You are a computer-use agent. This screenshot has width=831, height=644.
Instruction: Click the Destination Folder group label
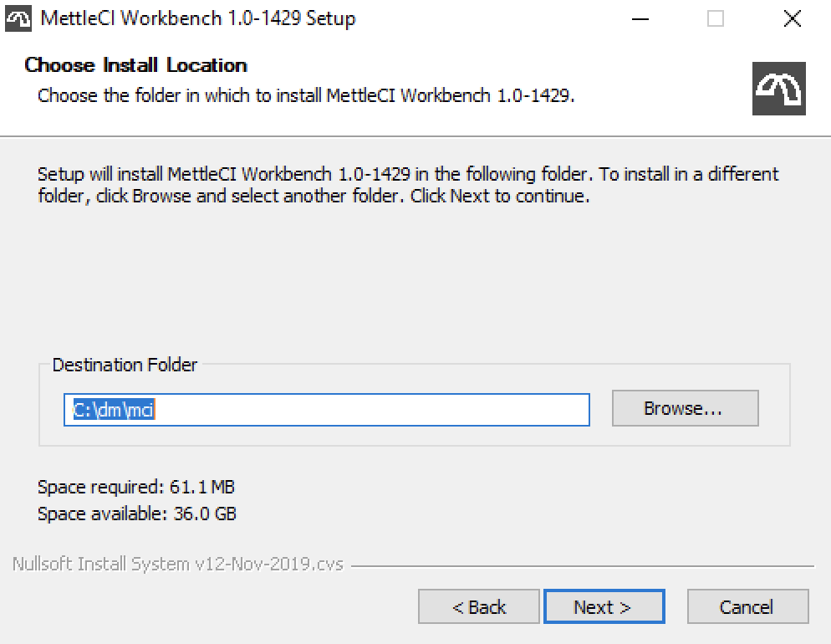125,365
